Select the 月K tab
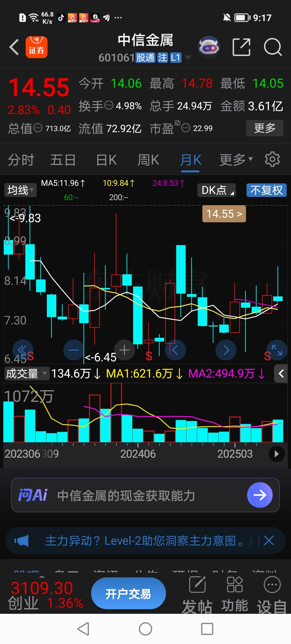291x644 pixels. point(191,160)
